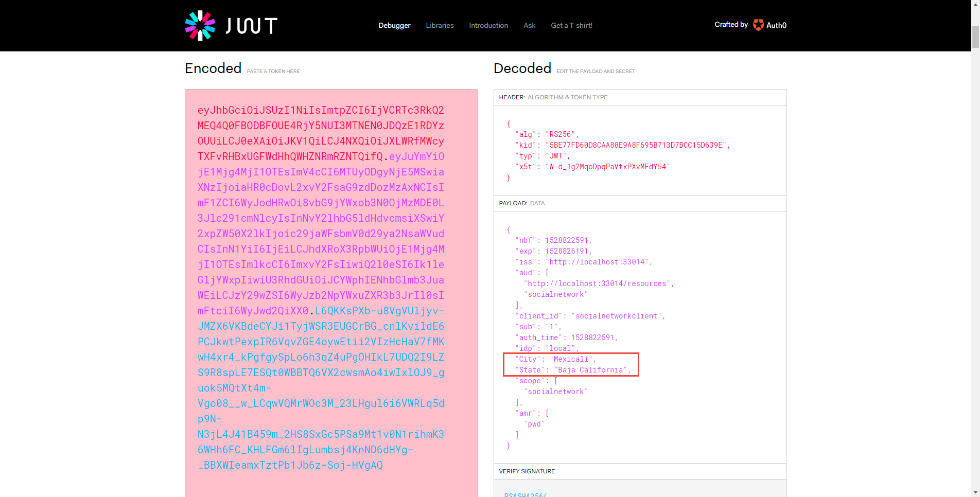Viewport: 980px width, 497px height.
Task: Open the Get a T-shirt! link
Action: coord(571,25)
